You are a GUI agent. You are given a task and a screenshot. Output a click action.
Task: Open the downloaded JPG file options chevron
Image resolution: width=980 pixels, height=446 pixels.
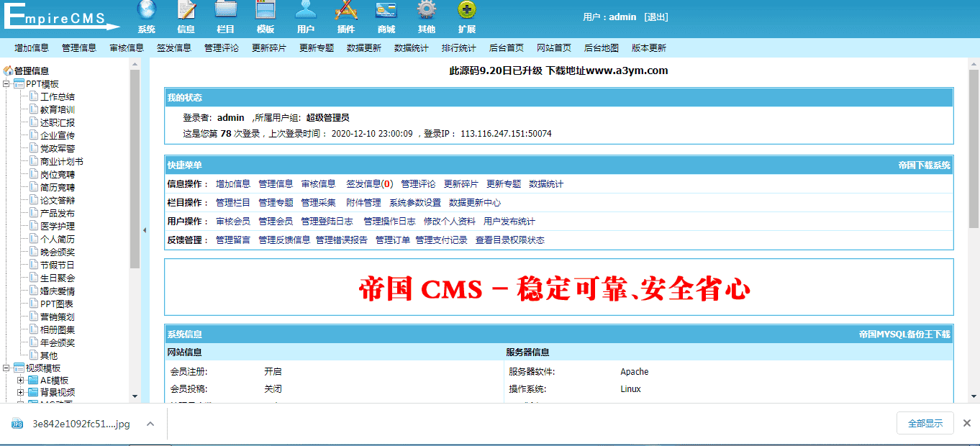coord(150,424)
